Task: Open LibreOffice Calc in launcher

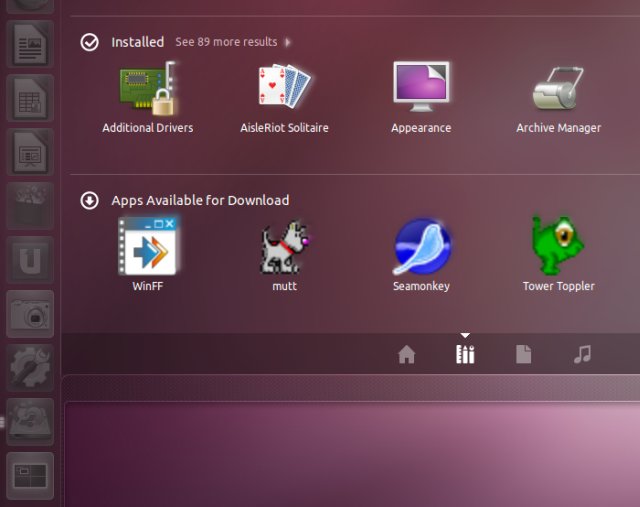Action: click(30, 98)
